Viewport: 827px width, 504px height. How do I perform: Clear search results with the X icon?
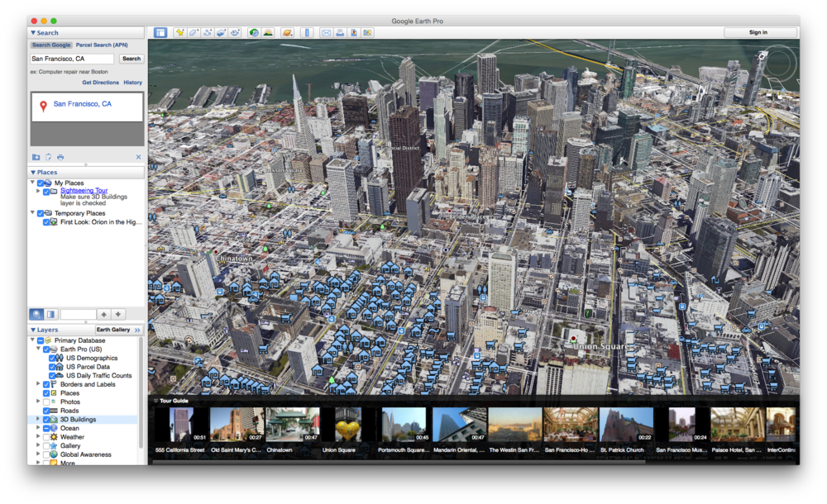138,157
